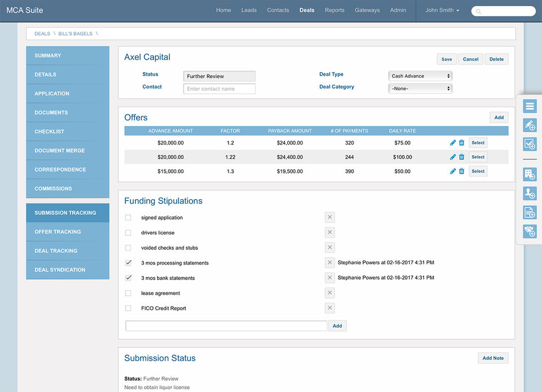Viewport: 542px width, 392px height.
Task: Remove the FICO Credit Report stipulation
Action: [330, 308]
